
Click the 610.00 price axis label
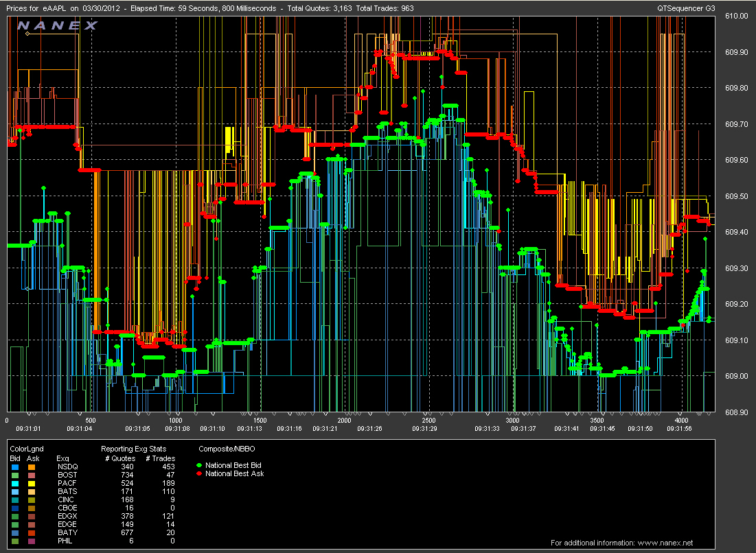pyautogui.click(x=737, y=16)
